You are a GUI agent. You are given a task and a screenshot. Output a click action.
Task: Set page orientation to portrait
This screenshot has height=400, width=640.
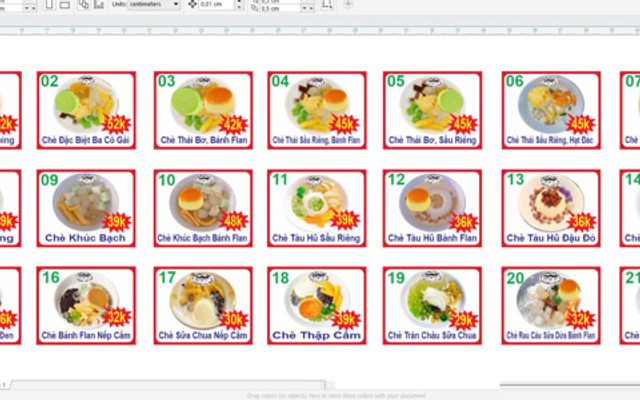coord(52,5)
